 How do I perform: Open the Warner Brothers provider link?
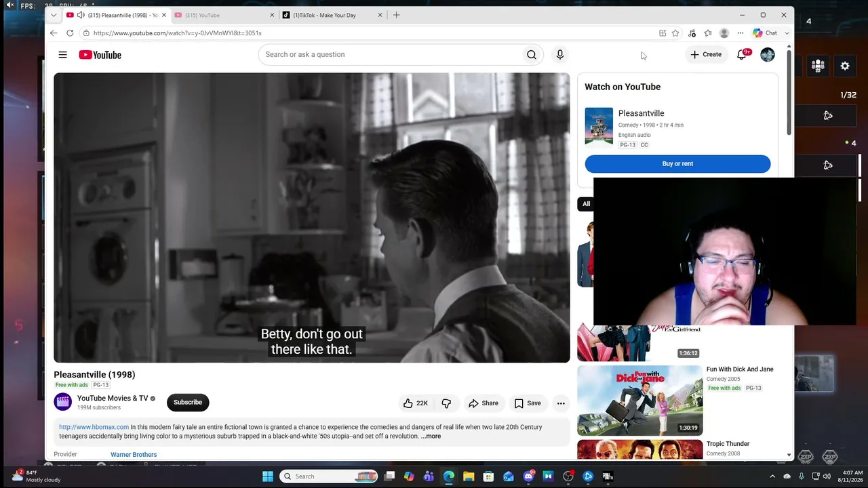134,455
